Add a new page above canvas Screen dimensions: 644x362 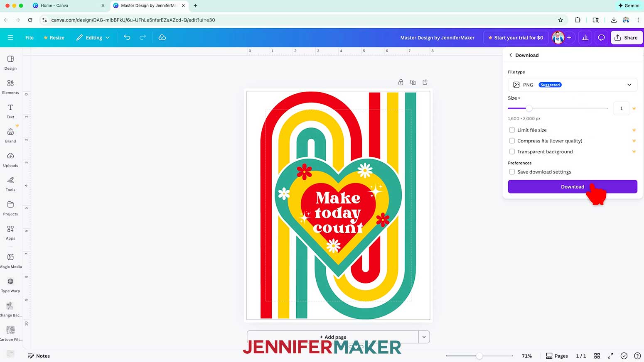425,82
